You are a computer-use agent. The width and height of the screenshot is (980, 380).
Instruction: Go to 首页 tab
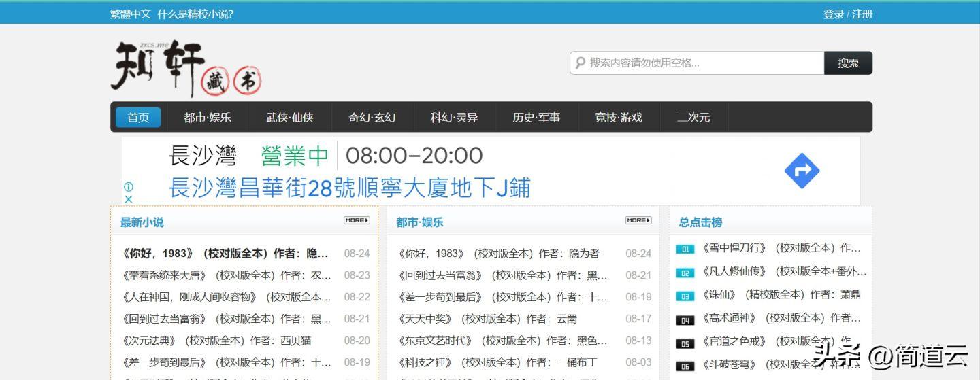coord(138,117)
